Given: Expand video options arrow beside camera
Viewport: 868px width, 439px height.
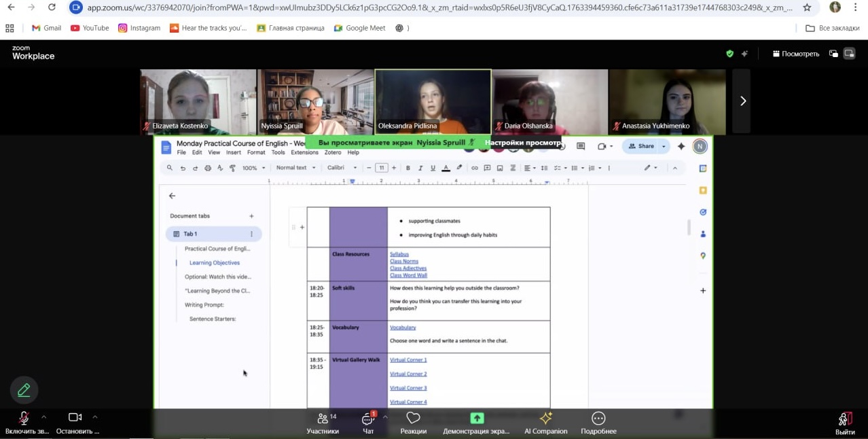Looking at the screenshot, I should [x=95, y=417].
